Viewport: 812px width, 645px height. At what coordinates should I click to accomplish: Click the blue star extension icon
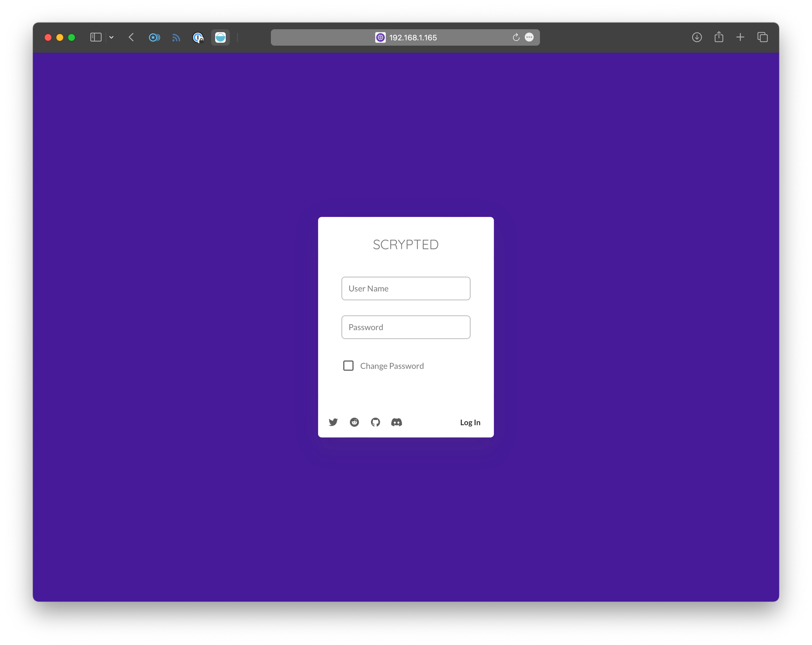(x=154, y=37)
